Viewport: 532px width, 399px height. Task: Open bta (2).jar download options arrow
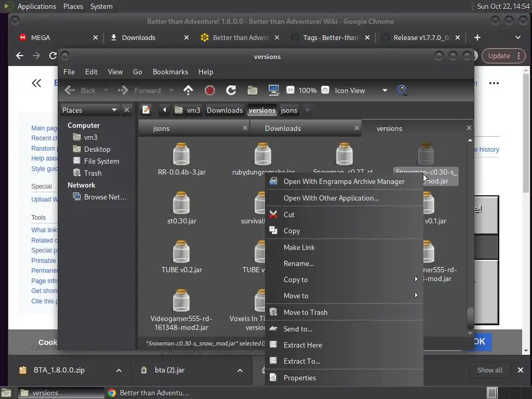tap(240, 370)
